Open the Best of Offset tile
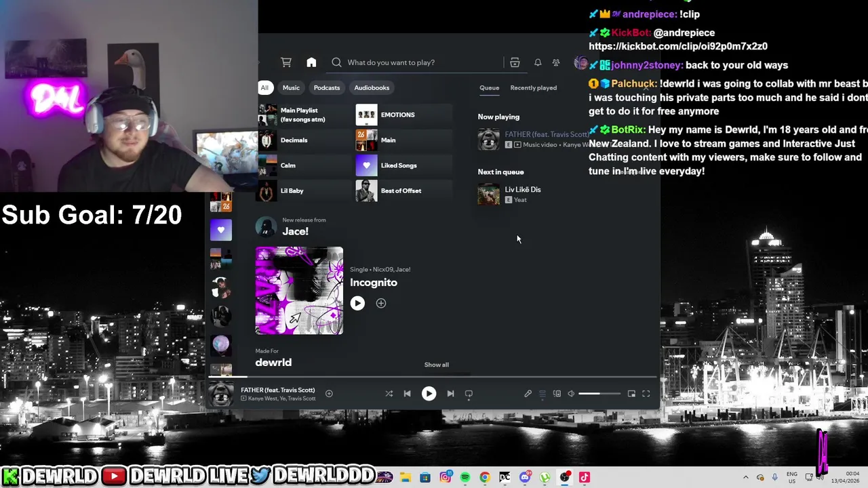868x488 pixels. pyautogui.click(x=403, y=190)
